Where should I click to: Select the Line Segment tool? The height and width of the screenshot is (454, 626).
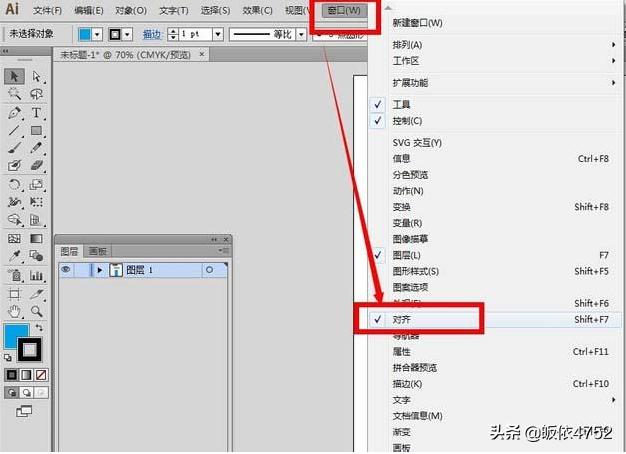coord(14,130)
